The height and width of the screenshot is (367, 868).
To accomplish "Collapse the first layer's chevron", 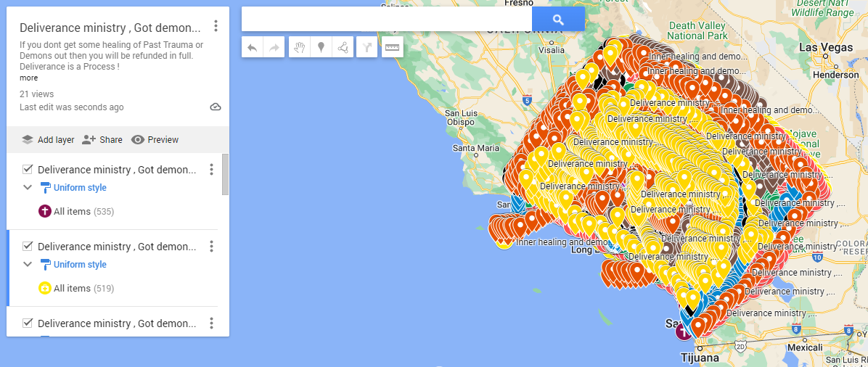I will [28, 188].
